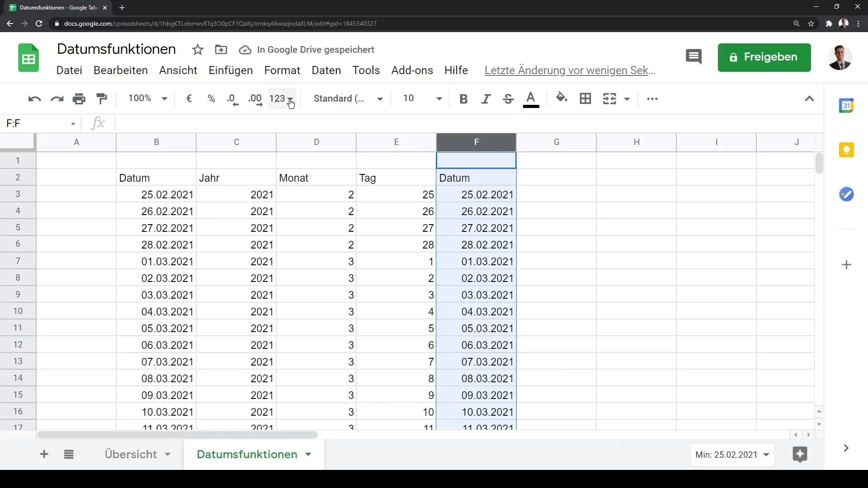Format as percent
868x488 pixels.
coord(211,99)
